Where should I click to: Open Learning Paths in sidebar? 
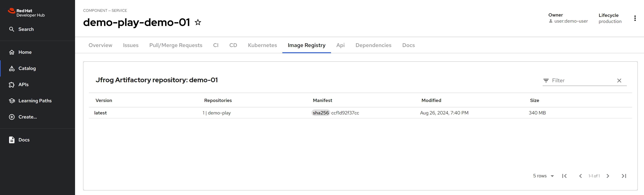point(35,101)
